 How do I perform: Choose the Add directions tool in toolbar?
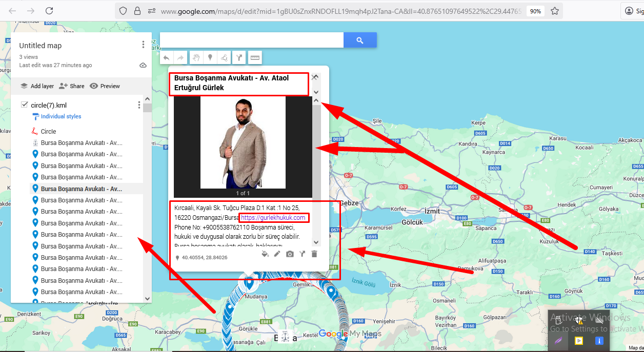click(239, 58)
